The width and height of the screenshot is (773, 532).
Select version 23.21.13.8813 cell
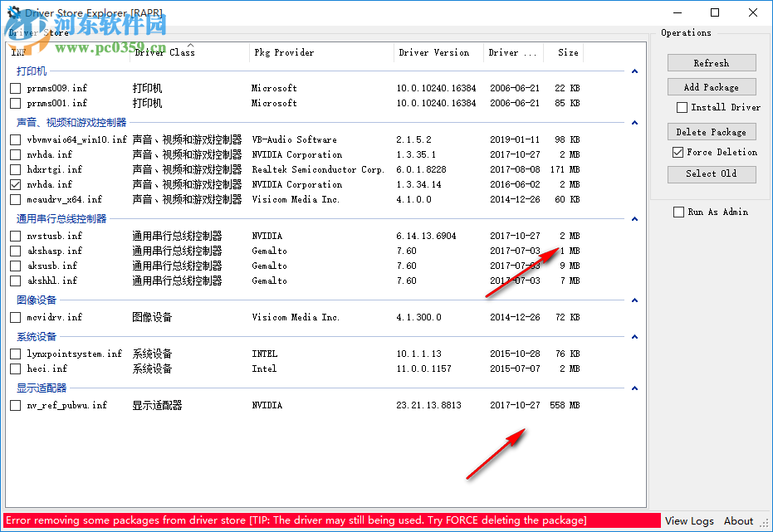429,405
